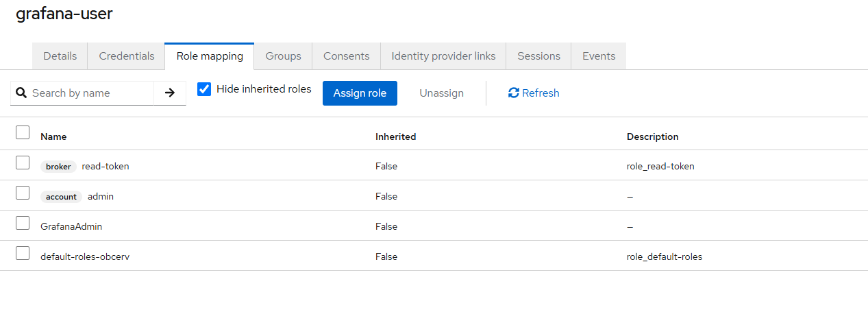Click the GrafanaAdmin role name
Image resolution: width=868 pixels, height=310 pixels.
(71, 226)
